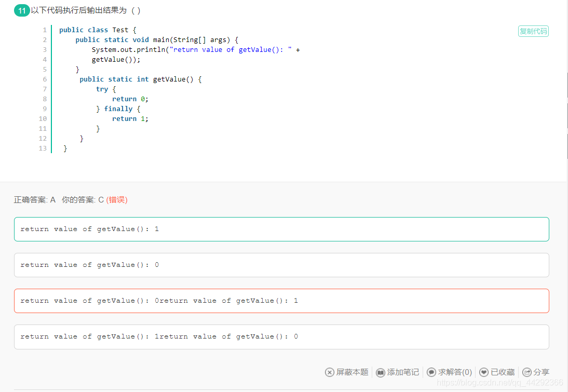Click the speech bubble icon by 求解答(0)
This screenshot has height=392, width=568.
431,372
